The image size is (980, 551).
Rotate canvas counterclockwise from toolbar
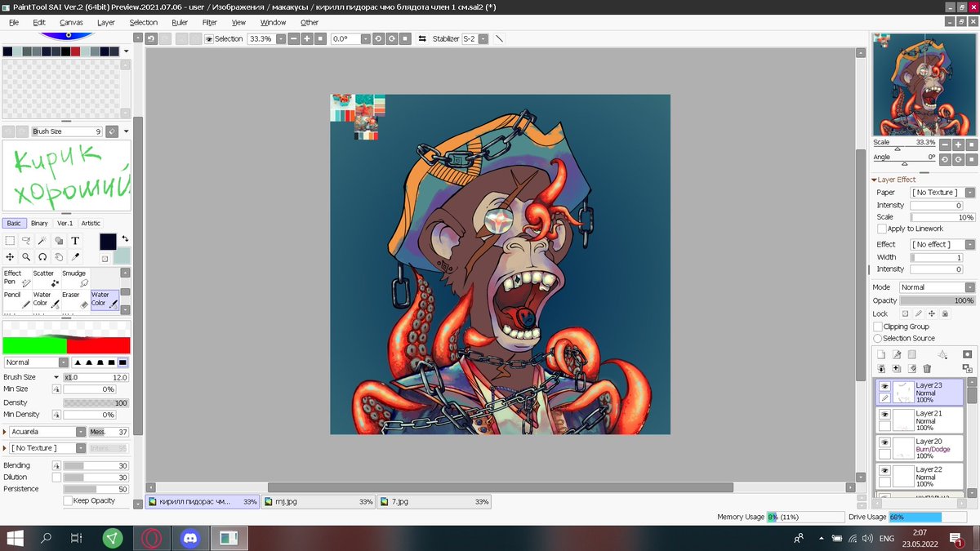click(x=378, y=38)
